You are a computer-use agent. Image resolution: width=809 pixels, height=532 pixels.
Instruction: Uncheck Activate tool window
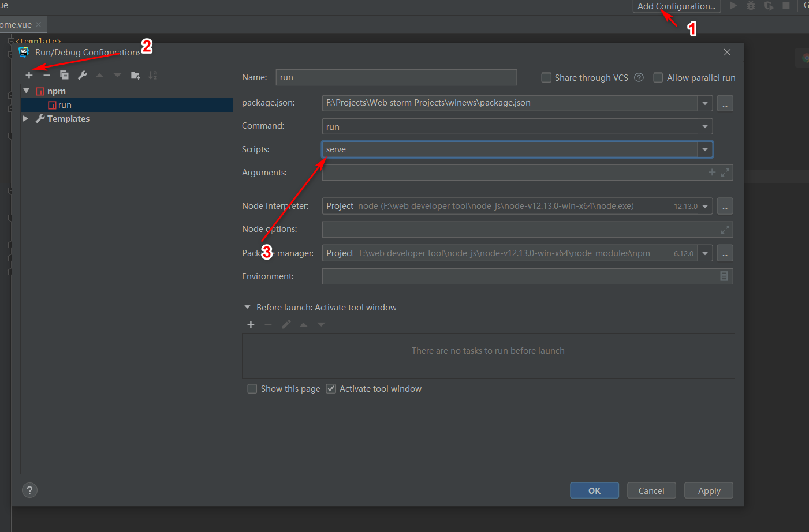(x=331, y=389)
